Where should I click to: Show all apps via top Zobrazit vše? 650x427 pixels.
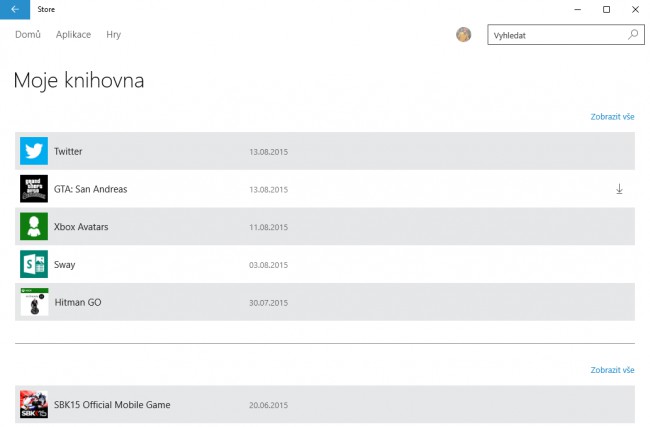click(x=612, y=117)
